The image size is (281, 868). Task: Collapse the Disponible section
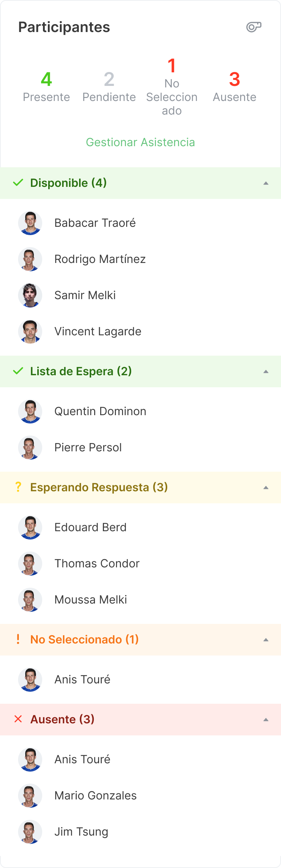tap(266, 183)
